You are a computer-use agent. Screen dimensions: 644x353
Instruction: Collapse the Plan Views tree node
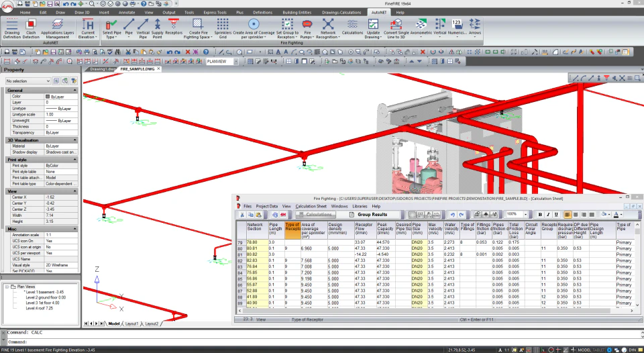(x=7, y=287)
